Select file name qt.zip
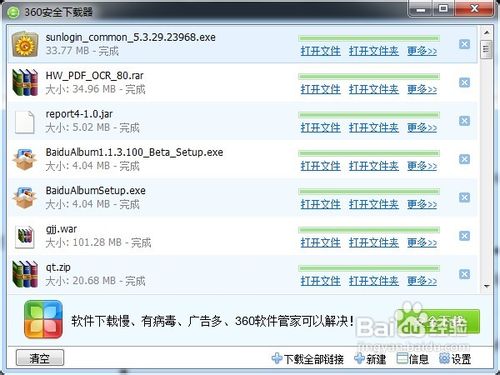This screenshot has width=500, height=375. (x=58, y=267)
